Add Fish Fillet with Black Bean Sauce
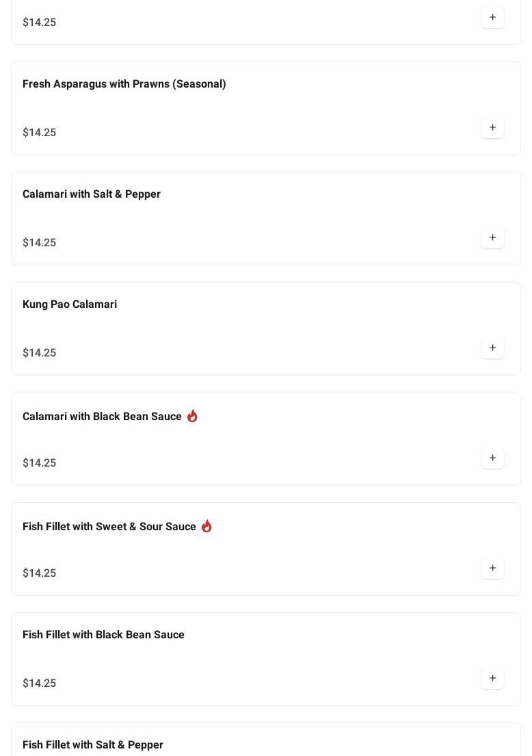The width and height of the screenshot is (532, 756). tap(492, 679)
